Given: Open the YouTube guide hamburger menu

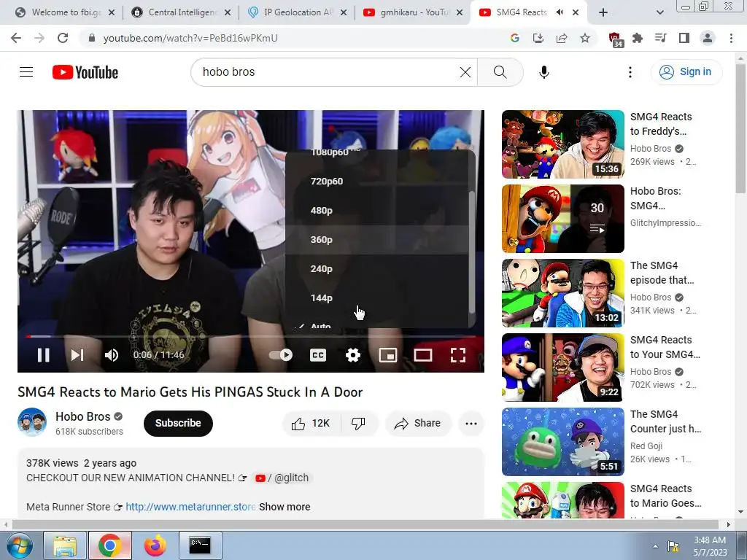Looking at the screenshot, I should (x=26, y=72).
